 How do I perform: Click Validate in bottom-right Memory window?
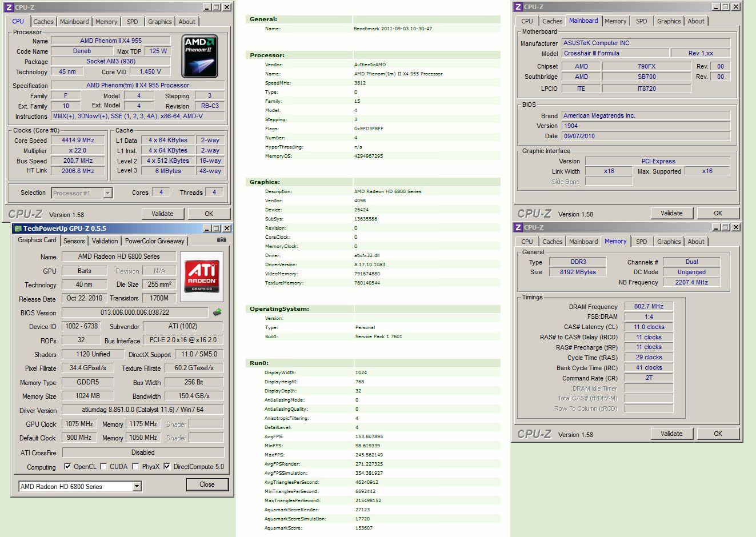(x=671, y=434)
